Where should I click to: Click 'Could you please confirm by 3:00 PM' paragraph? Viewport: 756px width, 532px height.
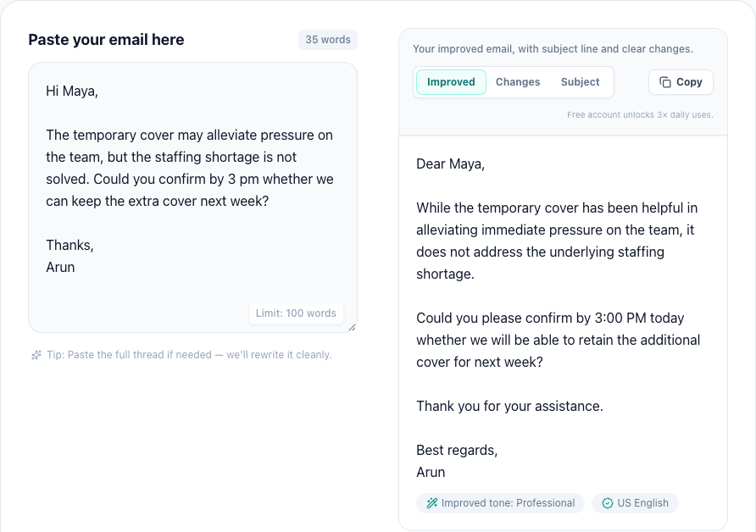point(559,341)
